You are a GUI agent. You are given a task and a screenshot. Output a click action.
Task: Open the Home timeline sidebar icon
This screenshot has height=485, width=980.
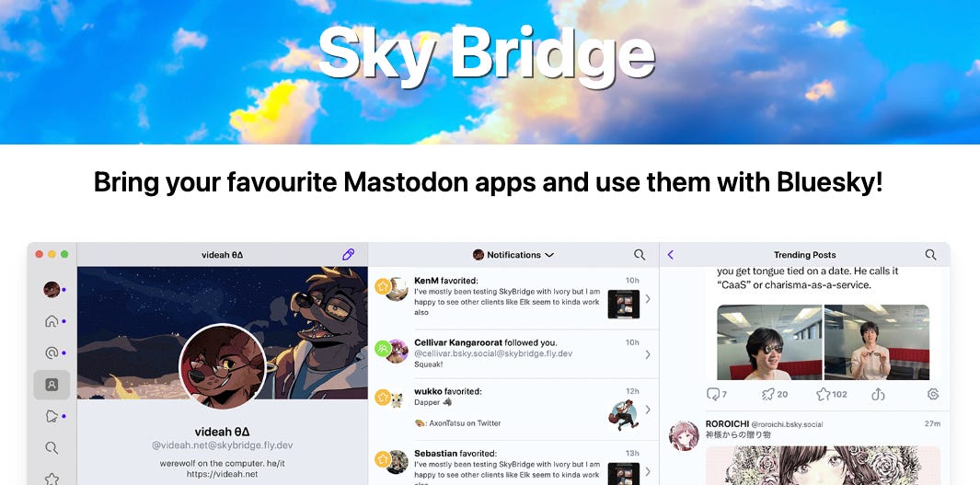tap(52, 321)
